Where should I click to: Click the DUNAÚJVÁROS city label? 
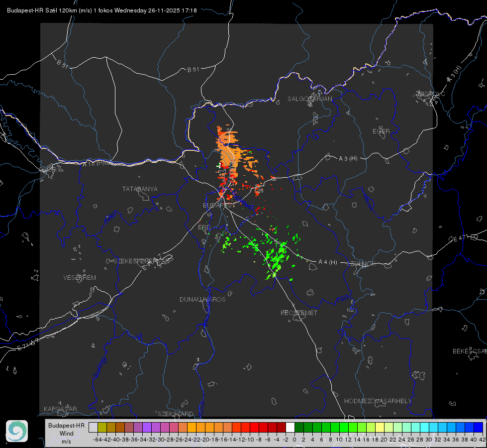click(x=202, y=299)
